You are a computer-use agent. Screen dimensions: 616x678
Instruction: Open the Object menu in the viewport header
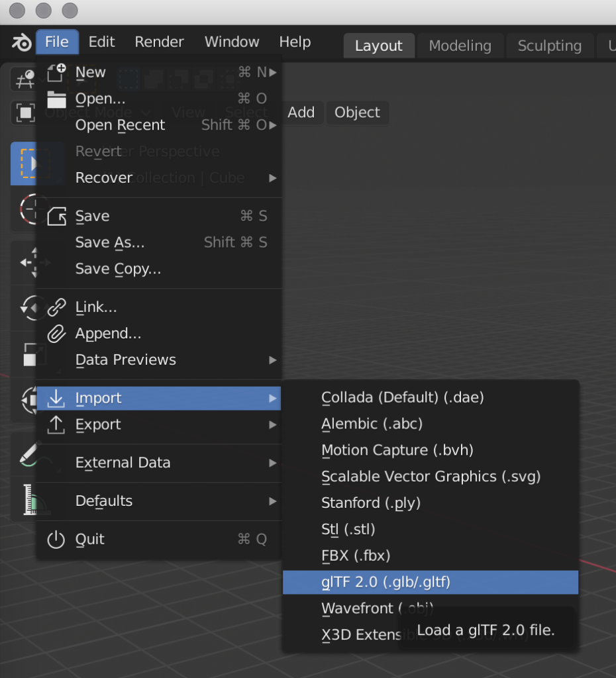(x=357, y=113)
